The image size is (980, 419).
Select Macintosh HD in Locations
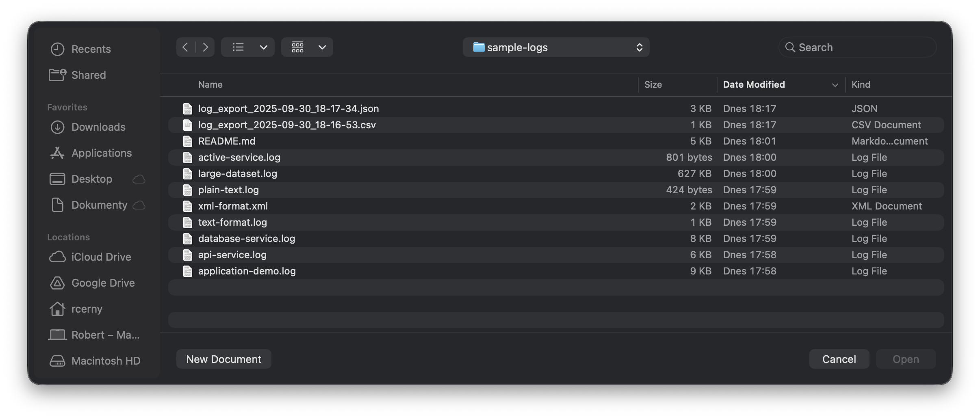click(106, 361)
